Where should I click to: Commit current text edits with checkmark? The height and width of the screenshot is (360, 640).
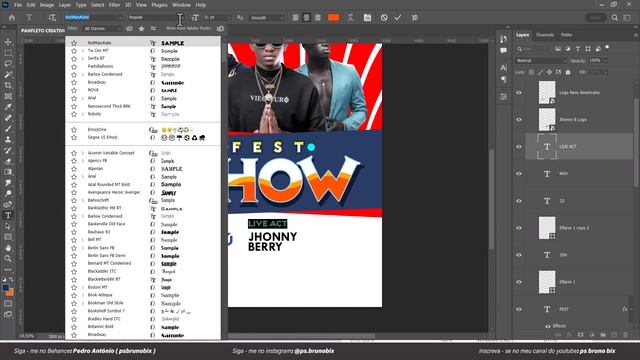tap(398, 18)
